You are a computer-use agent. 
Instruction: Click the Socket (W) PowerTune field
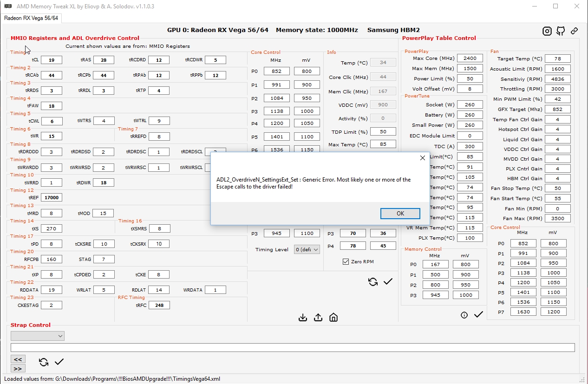pyautogui.click(x=470, y=104)
